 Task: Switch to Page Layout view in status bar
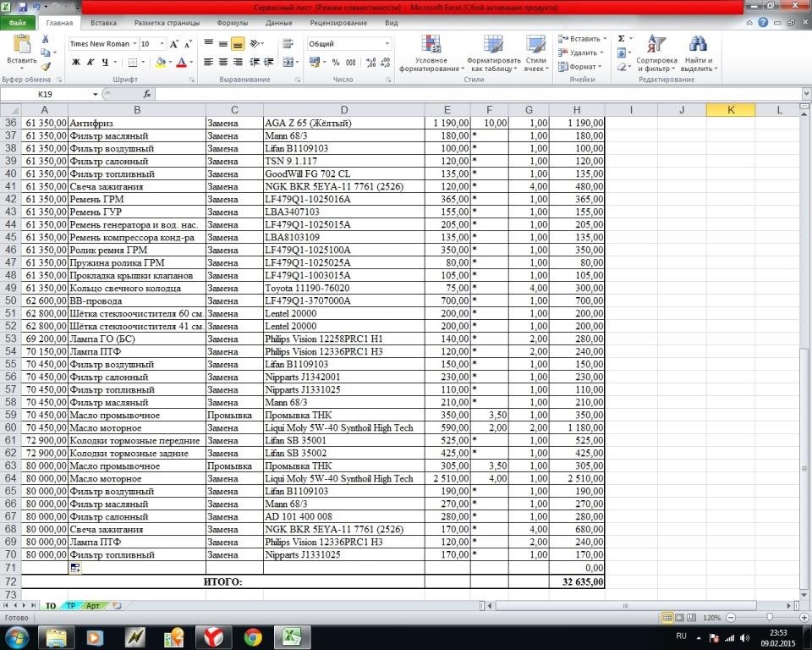pos(679,618)
